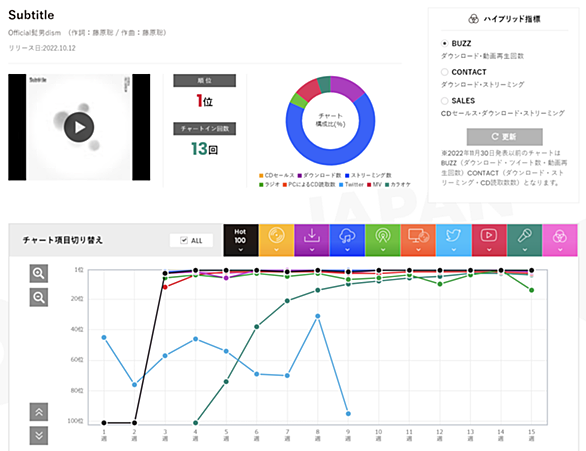The height and width of the screenshot is (451, 586).
Task: Expand chevron under streaming icon
Action: pyautogui.click(x=347, y=250)
